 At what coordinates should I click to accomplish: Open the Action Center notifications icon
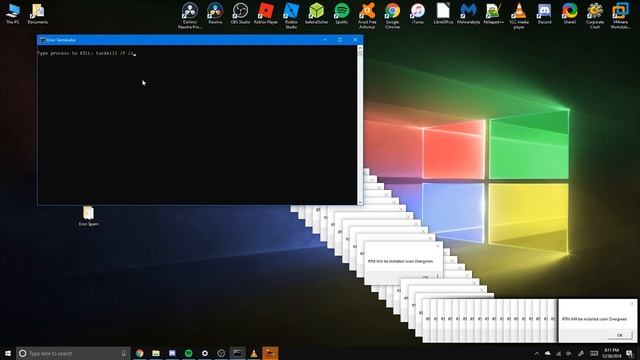(x=630, y=353)
